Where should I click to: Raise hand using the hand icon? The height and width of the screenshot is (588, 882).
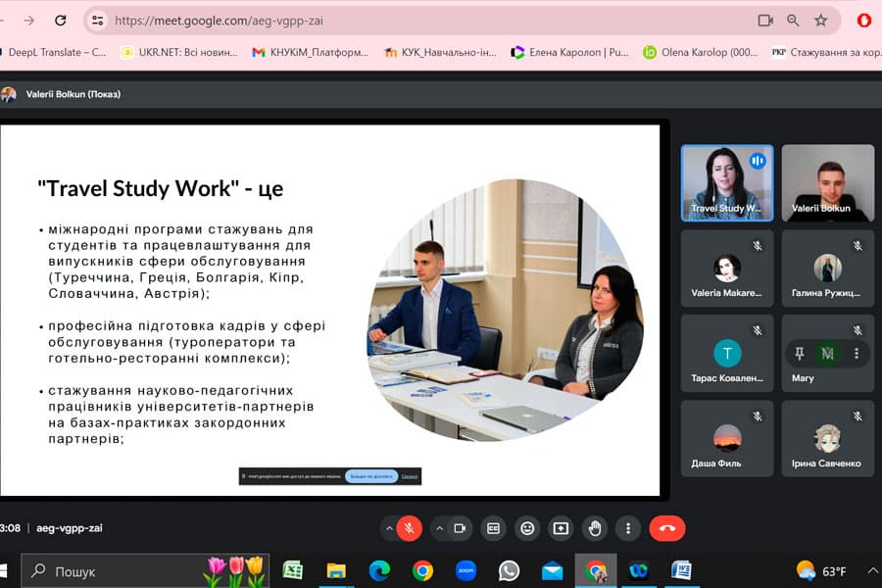595,528
